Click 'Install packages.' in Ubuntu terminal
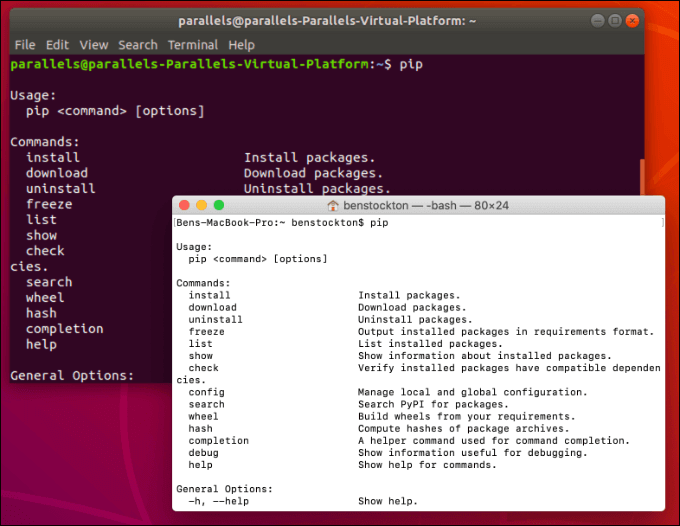 click(x=309, y=158)
